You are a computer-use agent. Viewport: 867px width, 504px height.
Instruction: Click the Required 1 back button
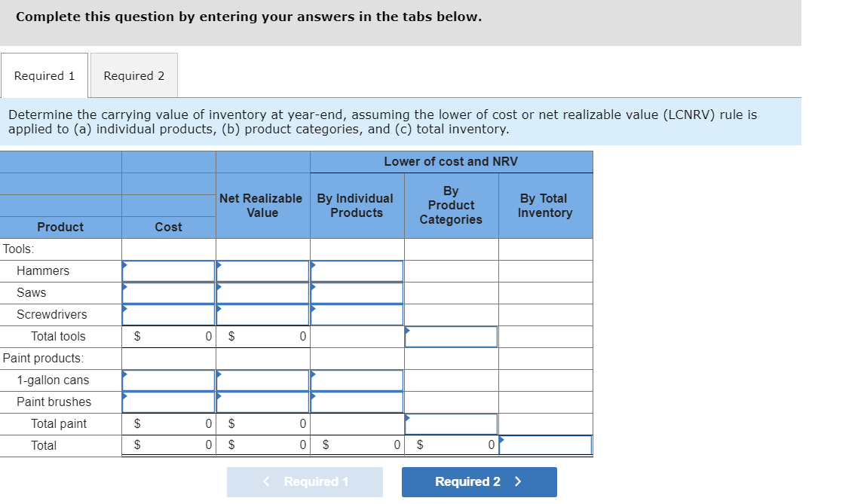click(x=305, y=481)
